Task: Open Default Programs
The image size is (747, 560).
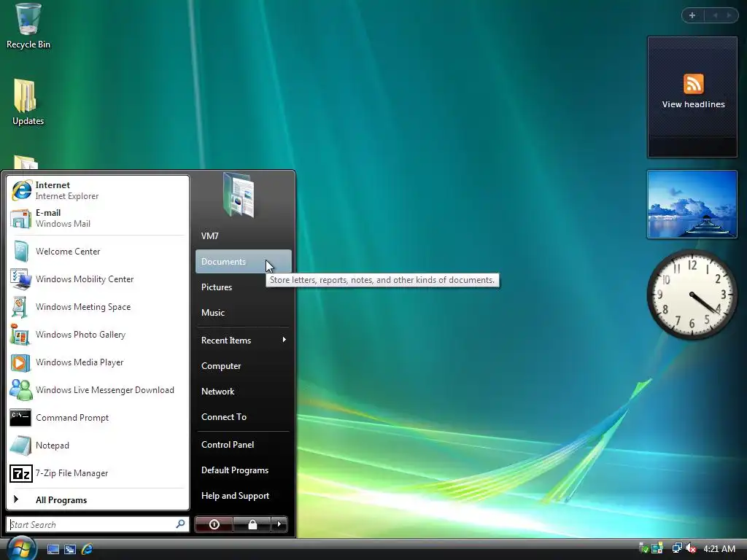Action: pyautogui.click(x=244, y=470)
